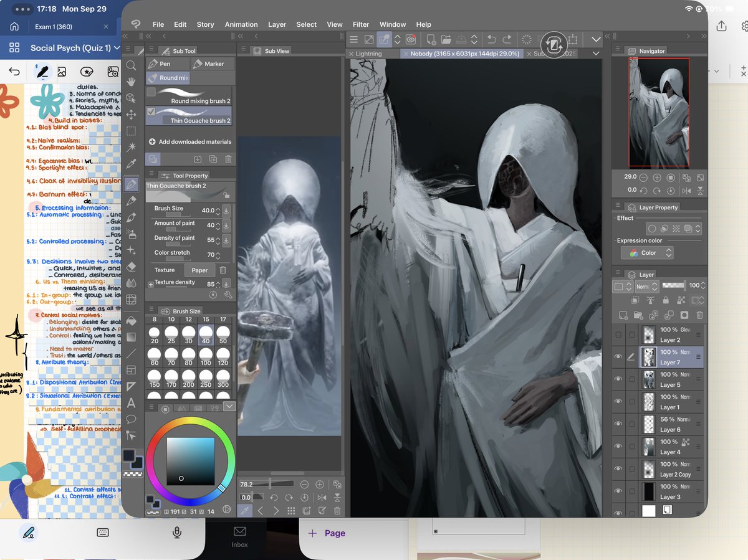Viewport: 748px width, 560px height.
Task: Open the Window menu
Action: pyautogui.click(x=393, y=24)
